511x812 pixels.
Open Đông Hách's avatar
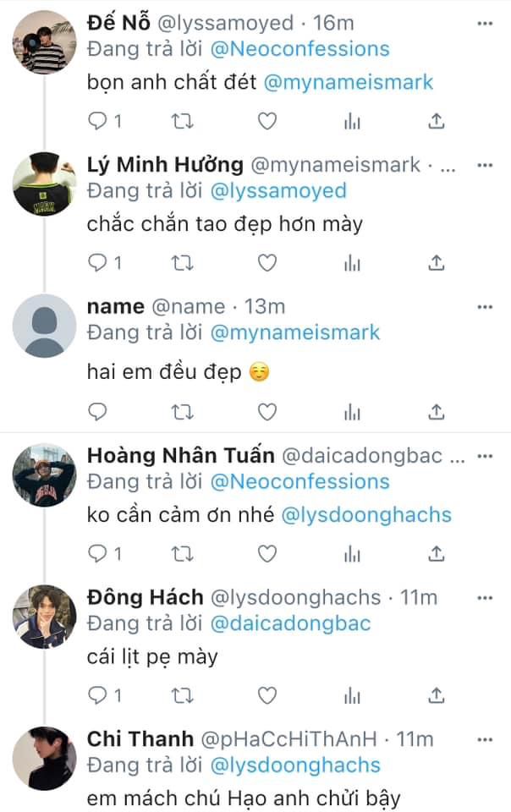(x=45, y=615)
